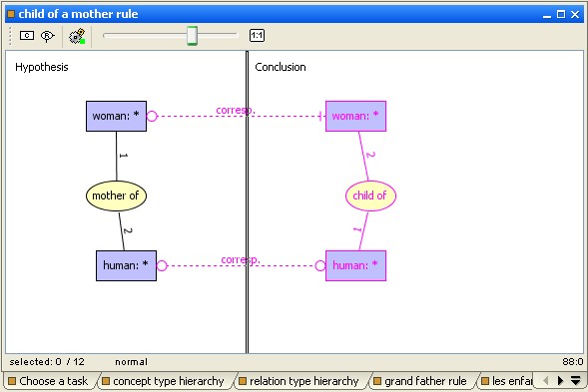Maximize the 'child of a mother rule' window
This screenshot has height=392, width=588.
(561, 14)
